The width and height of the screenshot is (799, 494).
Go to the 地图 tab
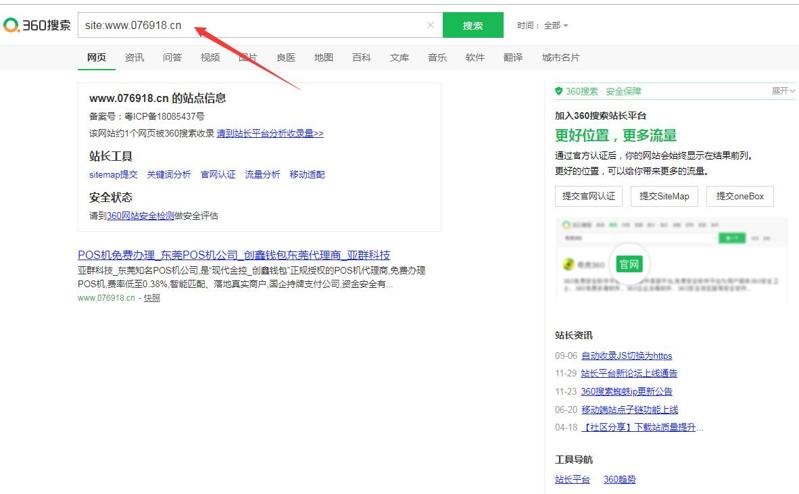click(x=324, y=57)
